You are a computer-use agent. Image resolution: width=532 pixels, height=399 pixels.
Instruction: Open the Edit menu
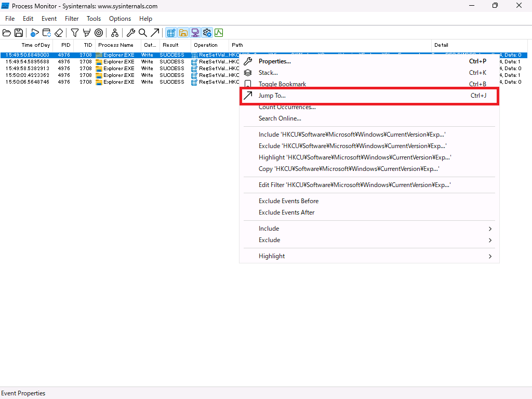[28, 19]
